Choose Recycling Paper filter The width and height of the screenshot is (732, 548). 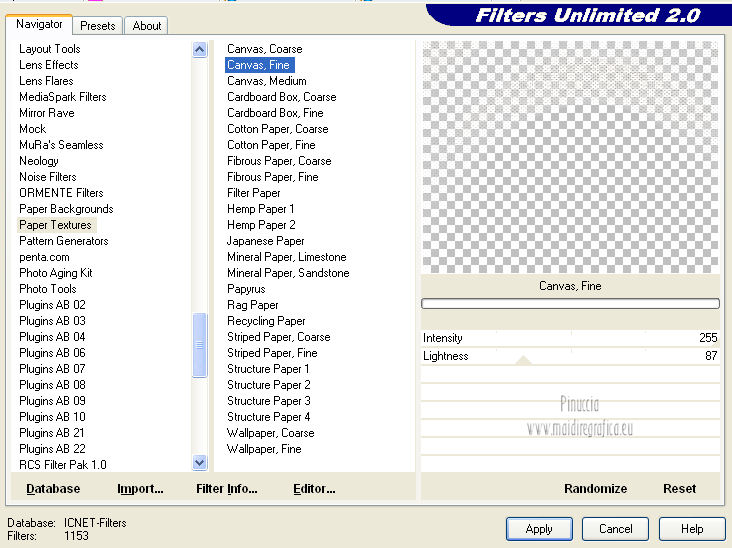[x=266, y=321]
